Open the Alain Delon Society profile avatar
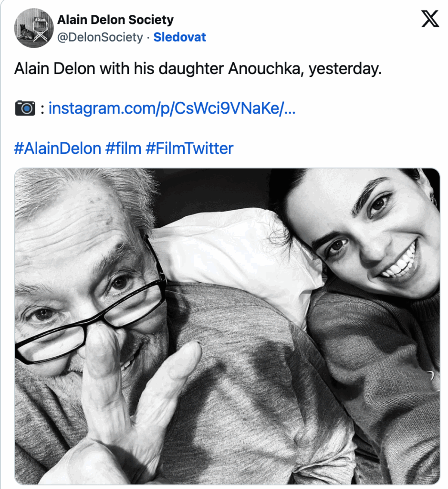This screenshot has height=489, width=448. [x=34, y=28]
